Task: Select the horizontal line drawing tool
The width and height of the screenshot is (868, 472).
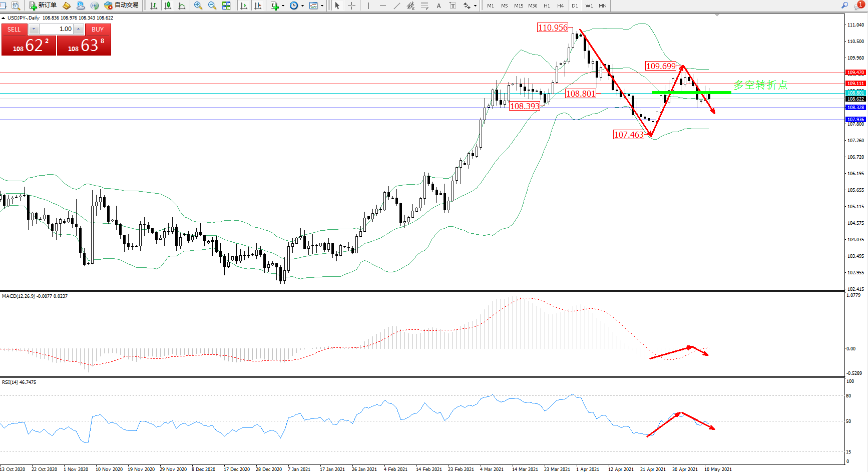Action: pos(383,6)
